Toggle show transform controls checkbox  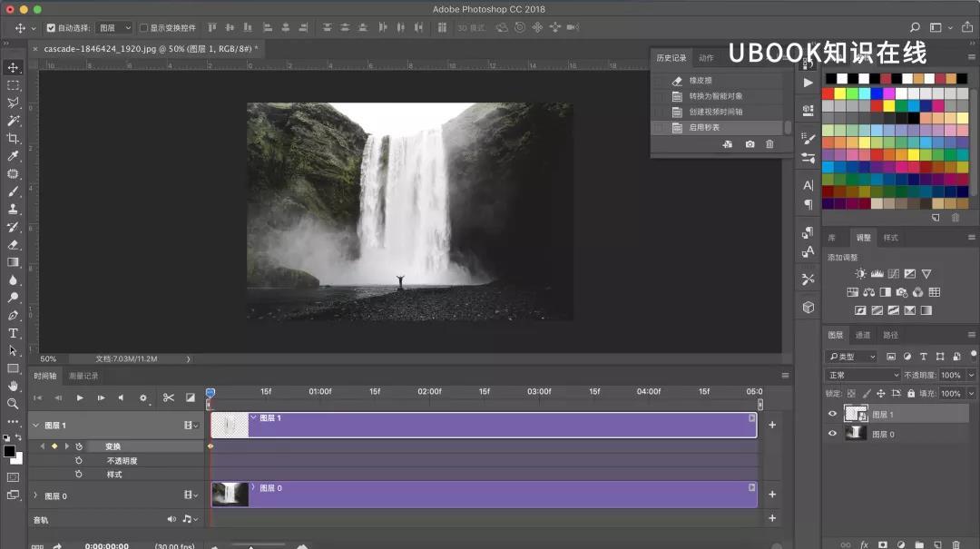(143, 27)
